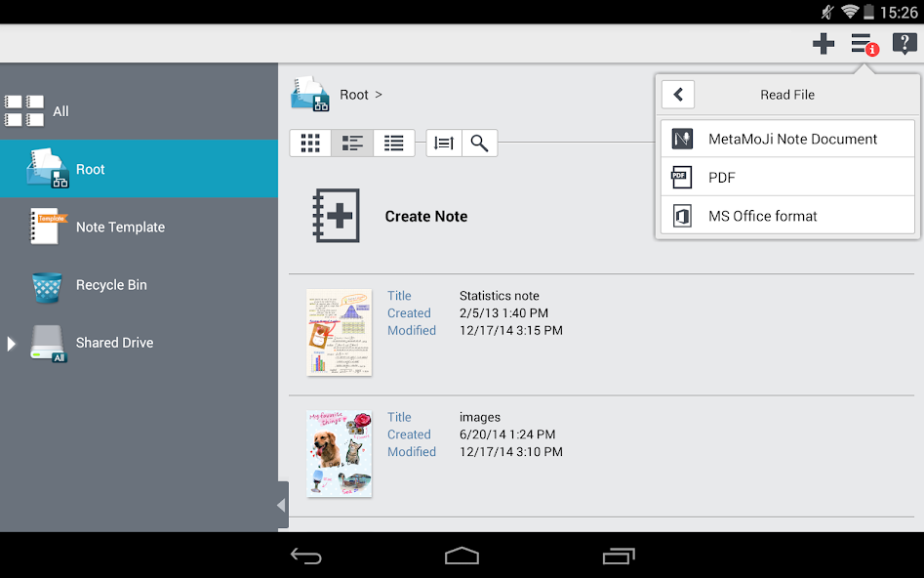This screenshot has height=578, width=924.
Task: Expand the Shared Drive tree arrow
Action: [12, 344]
